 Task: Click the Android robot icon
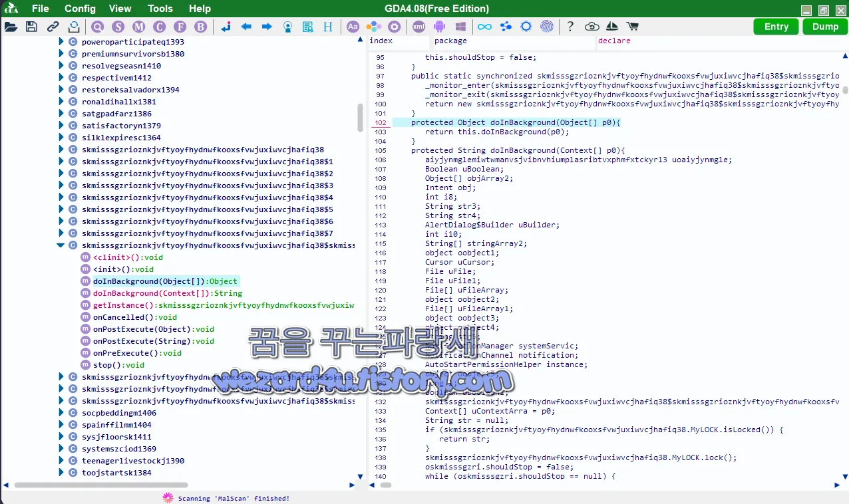click(439, 27)
